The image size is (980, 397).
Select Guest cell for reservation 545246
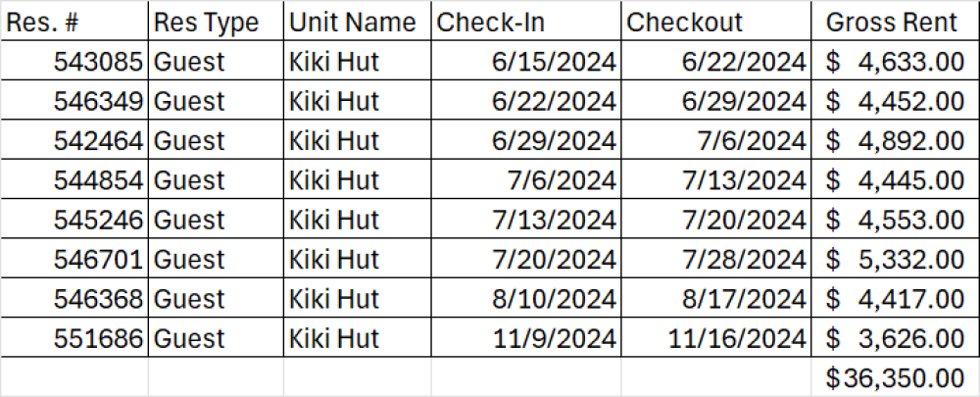216,219
